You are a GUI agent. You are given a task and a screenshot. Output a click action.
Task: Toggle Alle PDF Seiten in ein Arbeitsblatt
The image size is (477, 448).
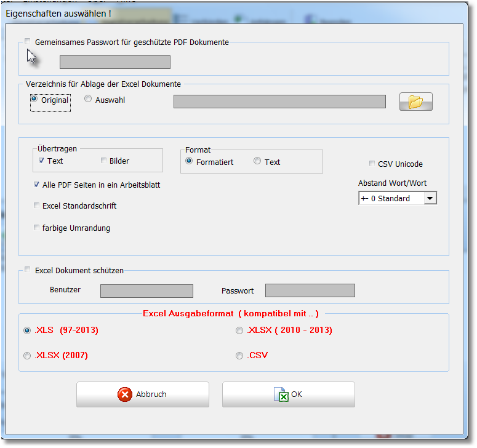coord(36,185)
